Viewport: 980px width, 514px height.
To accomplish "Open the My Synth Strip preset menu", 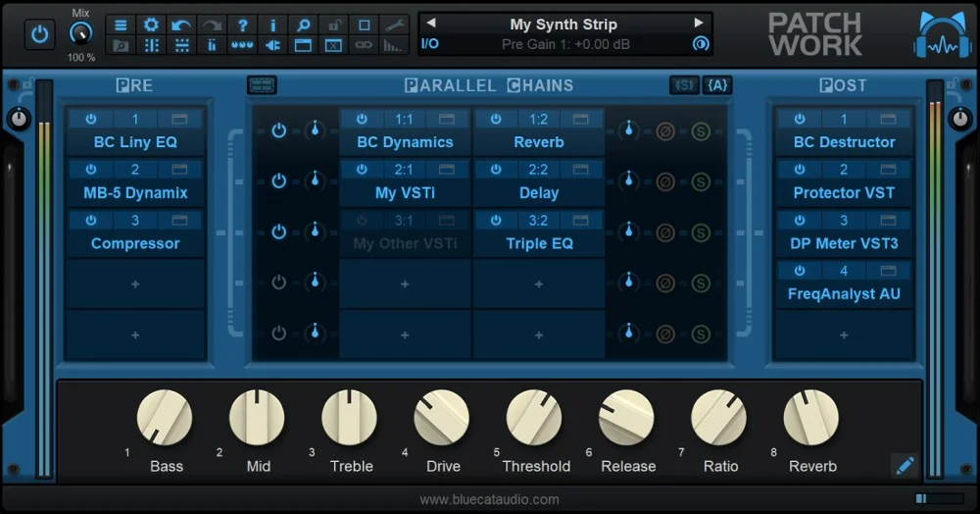I will (563, 24).
